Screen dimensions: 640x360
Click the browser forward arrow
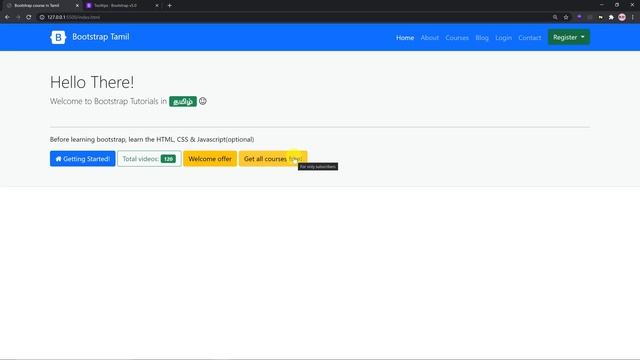(18, 17)
